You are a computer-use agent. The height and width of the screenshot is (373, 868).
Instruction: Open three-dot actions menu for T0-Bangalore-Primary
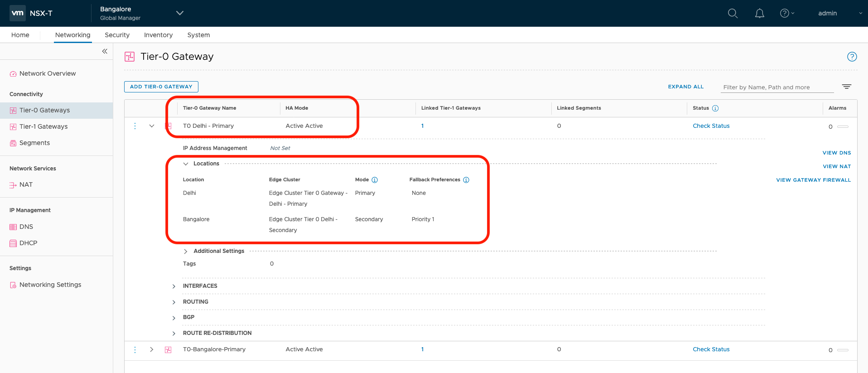pyautogui.click(x=135, y=349)
